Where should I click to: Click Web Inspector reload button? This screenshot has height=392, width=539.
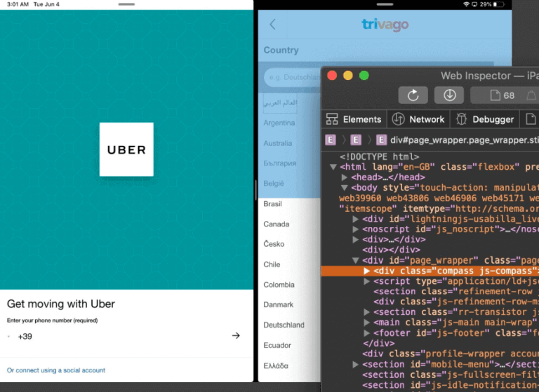[x=413, y=95]
